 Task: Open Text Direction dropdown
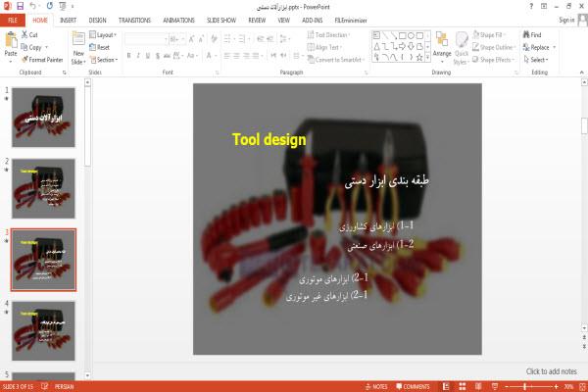point(328,34)
